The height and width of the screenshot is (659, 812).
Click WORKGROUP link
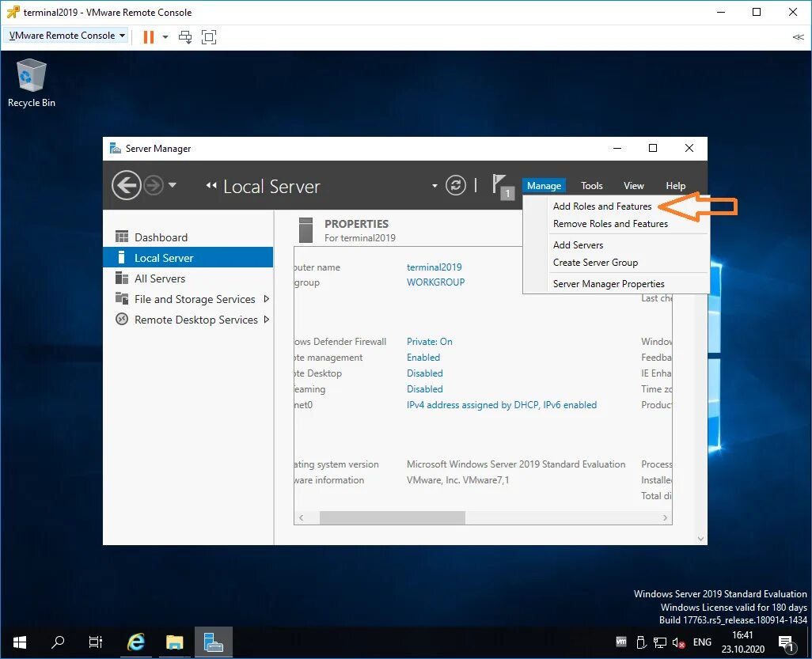pyautogui.click(x=435, y=282)
